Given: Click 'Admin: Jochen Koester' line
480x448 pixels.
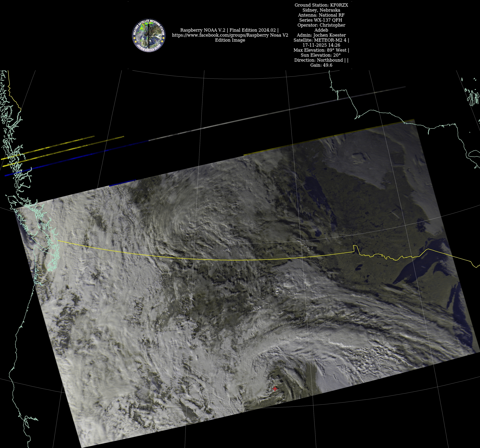Looking at the screenshot, I should point(321,35).
